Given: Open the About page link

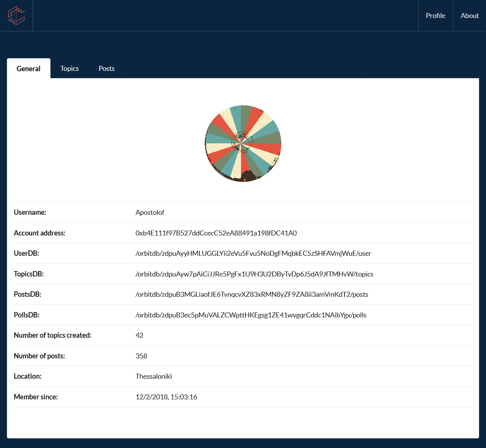Looking at the screenshot, I should click(x=470, y=16).
